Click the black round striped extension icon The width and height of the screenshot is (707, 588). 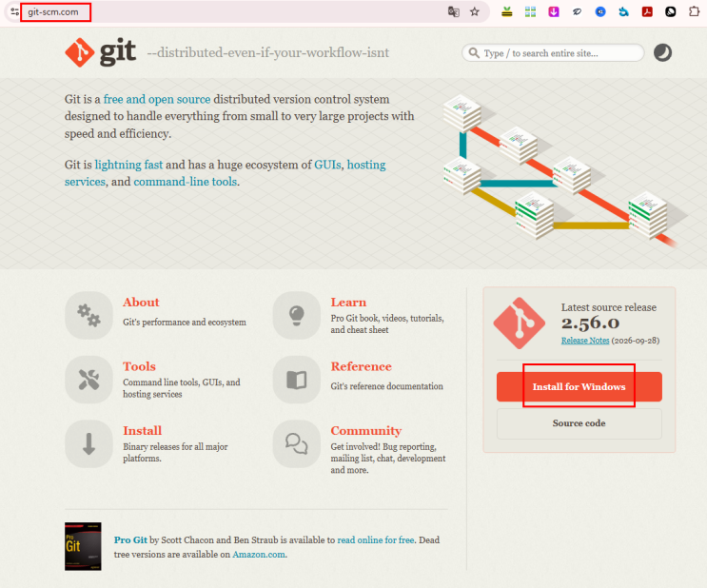pyautogui.click(x=671, y=11)
